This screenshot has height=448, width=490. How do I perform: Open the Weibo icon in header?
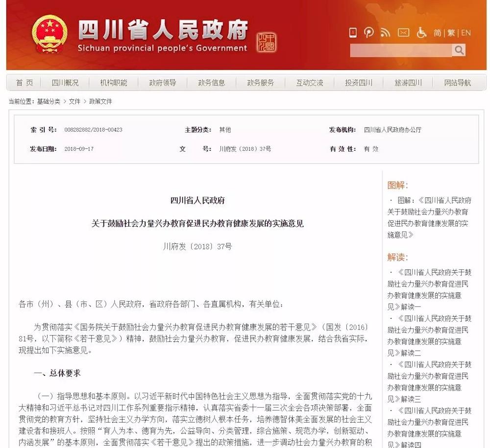point(369,33)
